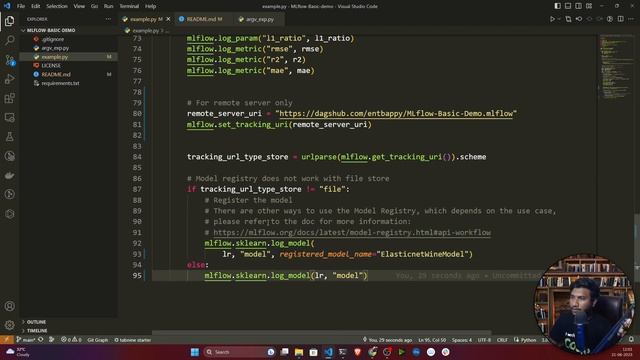Click the Ln 95, Col 50 indicator

pos(432,340)
